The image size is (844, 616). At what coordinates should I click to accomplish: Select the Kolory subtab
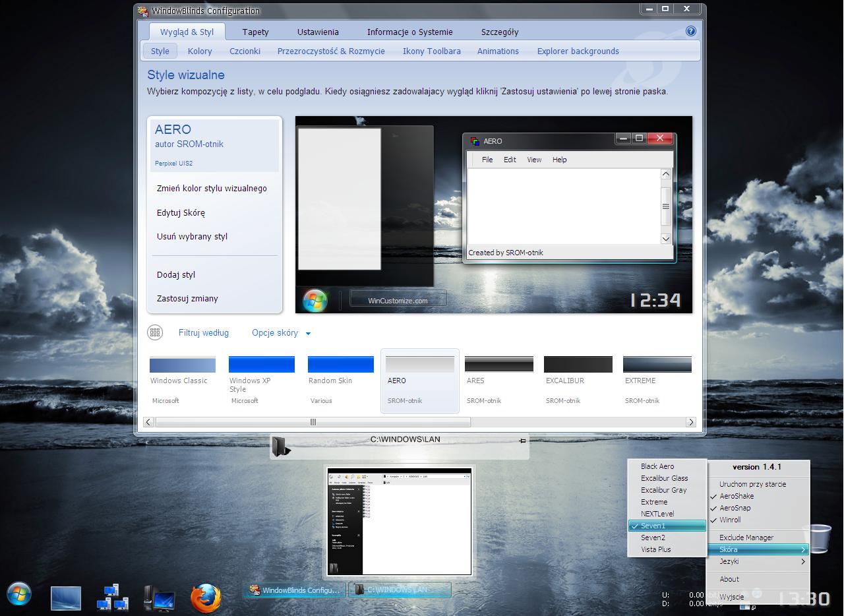click(x=200, y=51)
